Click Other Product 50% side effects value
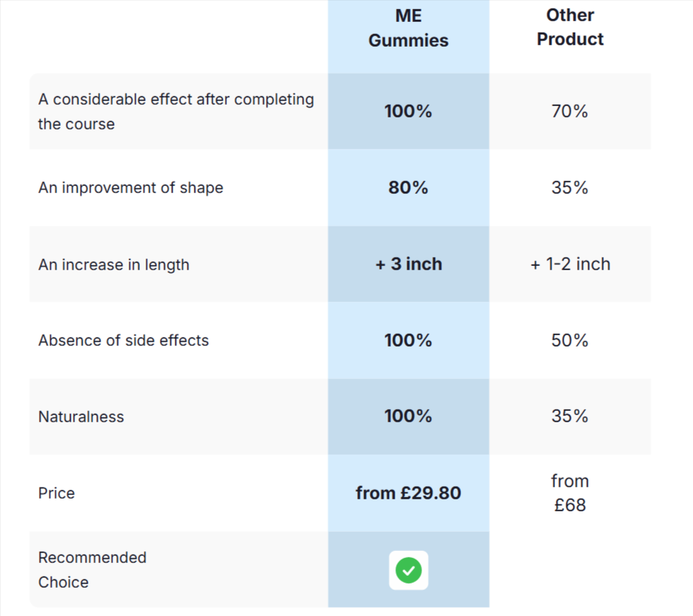The image size is (693, 616). click(x=570, y=340)
